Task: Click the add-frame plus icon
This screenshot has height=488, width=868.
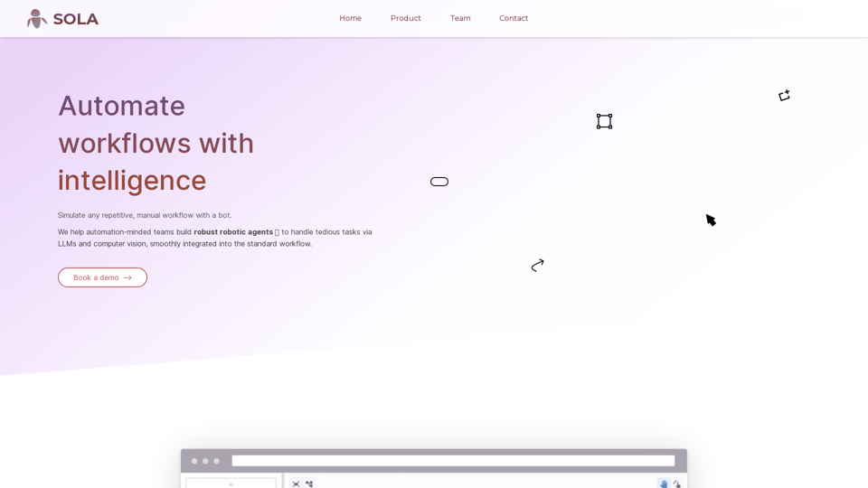Action: [x=784, y=96]
